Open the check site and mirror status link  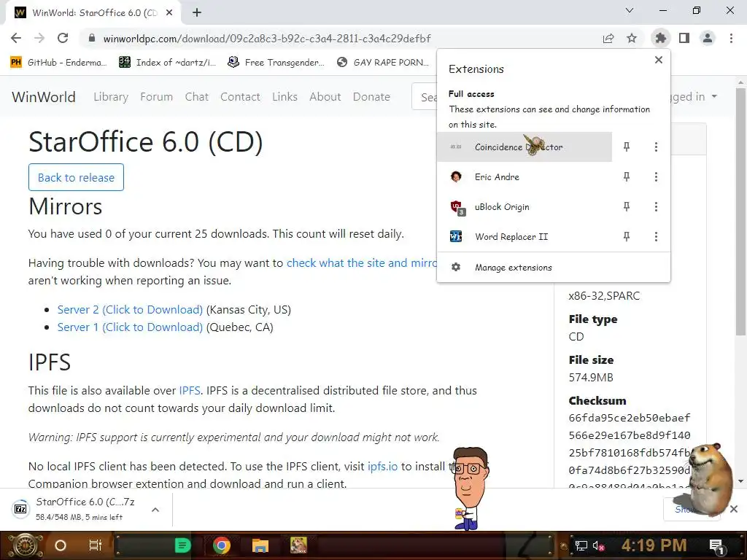click(x=362, y=262)
